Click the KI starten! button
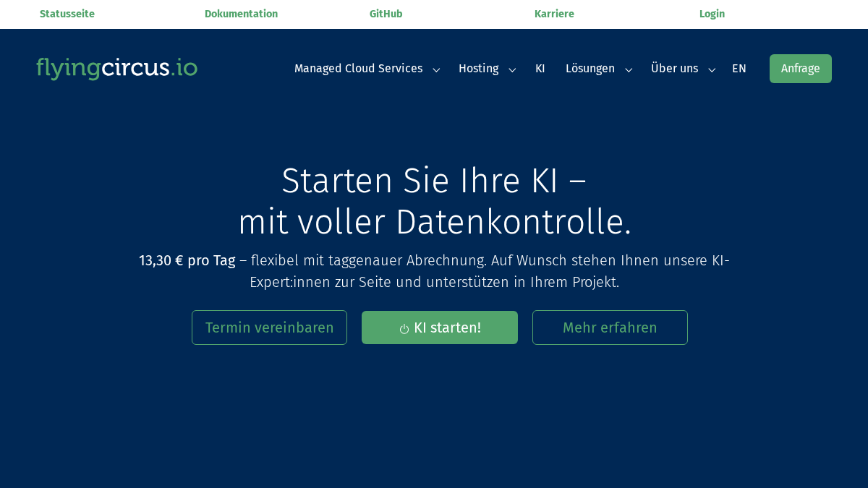 (x=440, y=328)
